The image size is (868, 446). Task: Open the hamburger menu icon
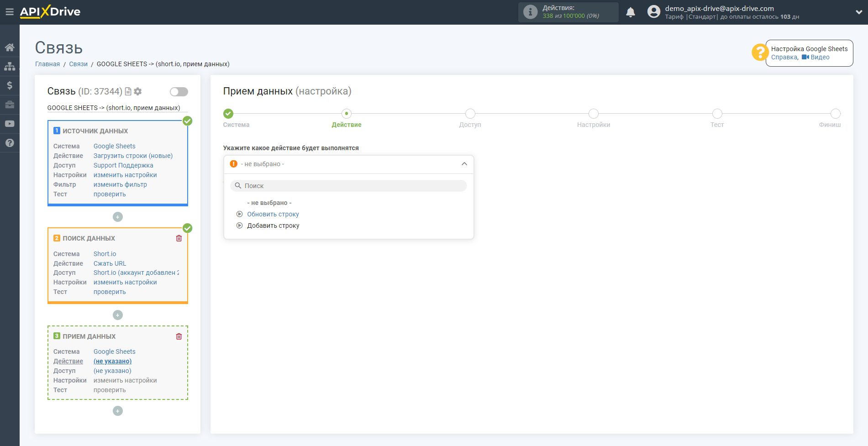pyautogui.click(x=9, y=12)
